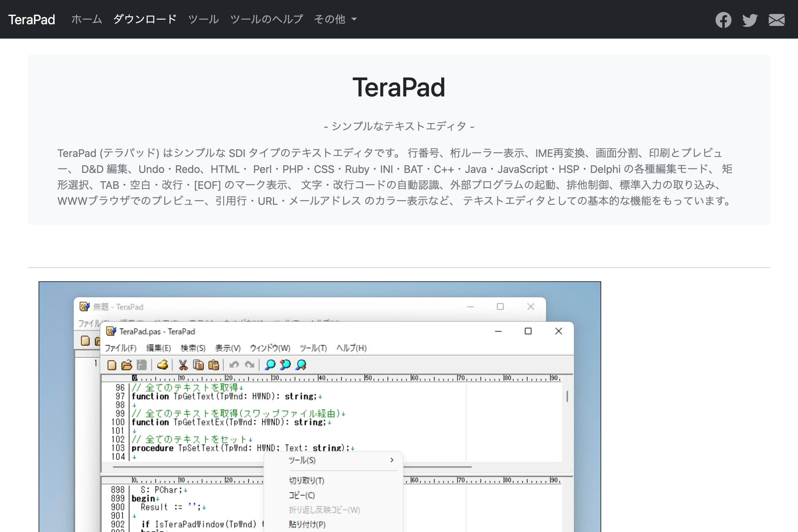Click the Save floppy icon in TeraPad.pas toolbar
798x532 pixels.
coord(142,365)
